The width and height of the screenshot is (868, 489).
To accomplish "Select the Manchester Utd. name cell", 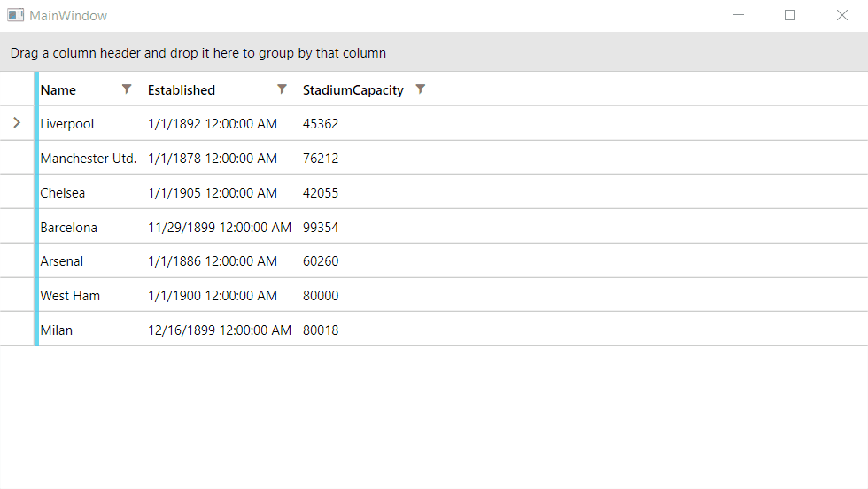I will point(89,159).
